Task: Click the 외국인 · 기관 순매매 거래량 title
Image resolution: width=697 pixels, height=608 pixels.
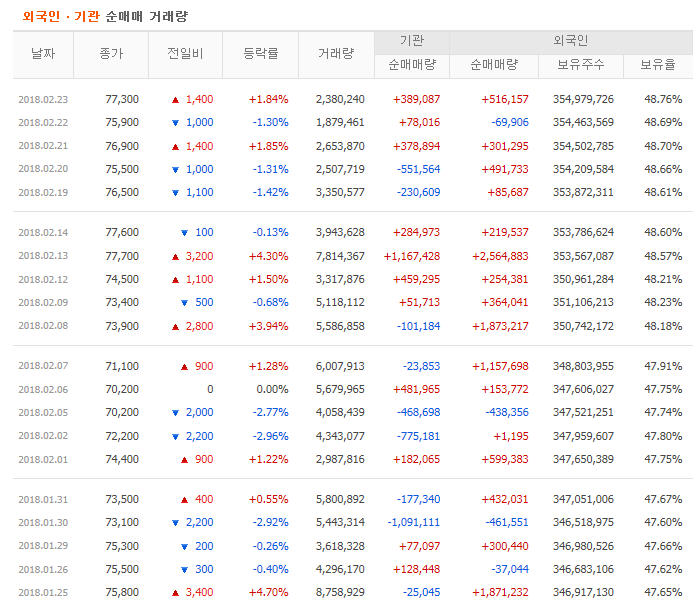Action: pyautogui.click(x=105, y=16)
